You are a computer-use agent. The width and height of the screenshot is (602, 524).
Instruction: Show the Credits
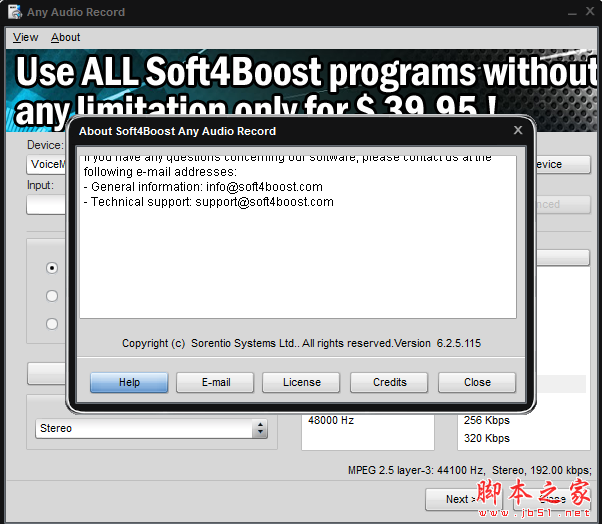pyautogui.click(x=389, y=382)
